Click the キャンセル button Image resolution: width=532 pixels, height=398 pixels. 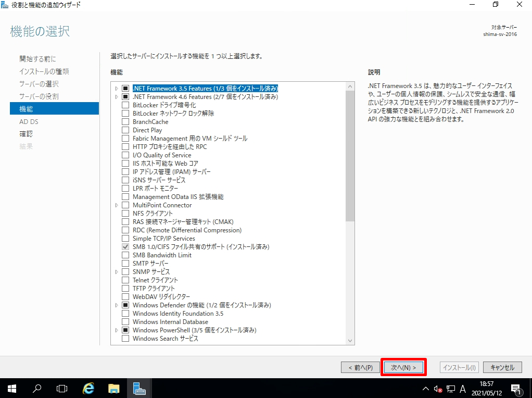click(502, 367)
